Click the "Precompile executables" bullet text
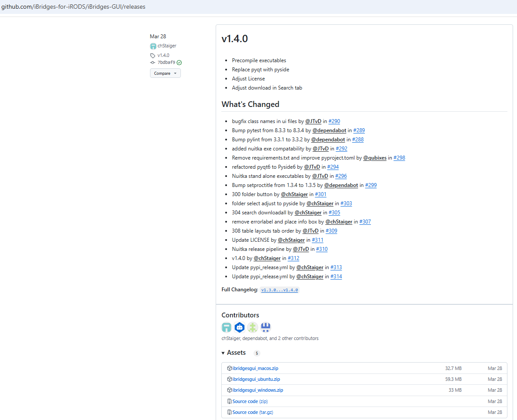This screenshot has width=517, height=420. 259,60
